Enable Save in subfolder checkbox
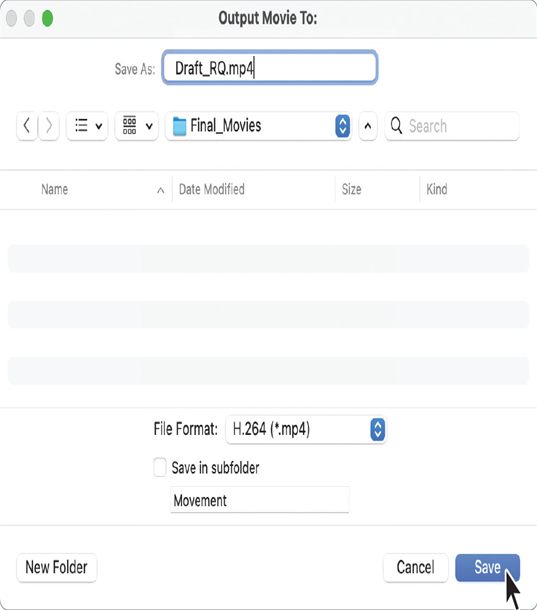The height and width of the screenshot is (610, 537). point(160,467)
